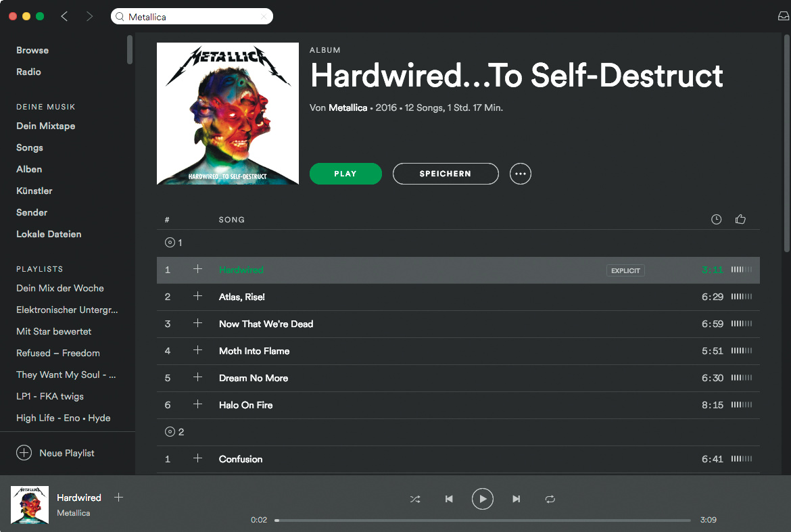Screen dimensions: 791x532
Task: Click the forward navigation arrow
Action: point(89,16)
